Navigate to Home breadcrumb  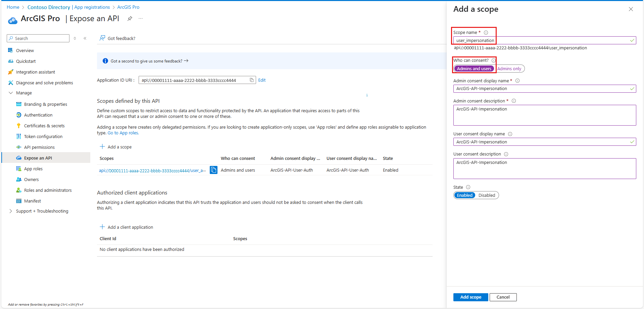coord(13,7)
